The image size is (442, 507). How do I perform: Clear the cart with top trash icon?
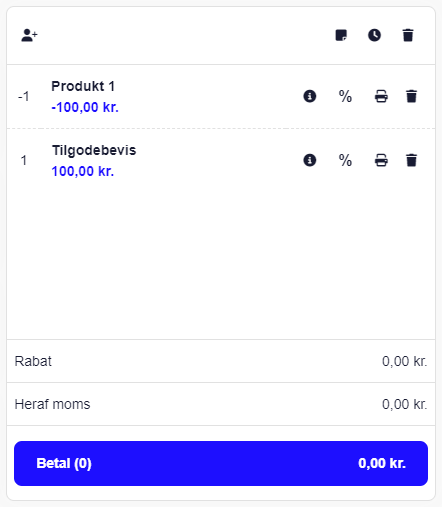coord(408,35)
